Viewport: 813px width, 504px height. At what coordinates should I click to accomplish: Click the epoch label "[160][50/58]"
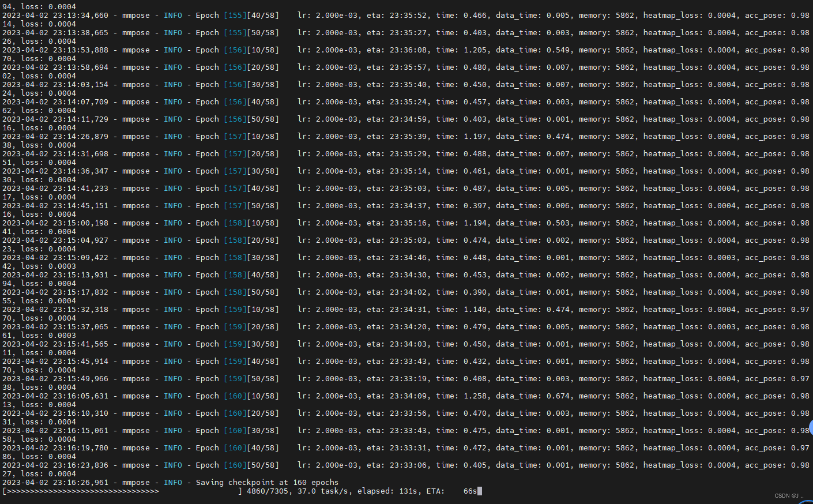[251, 465]
